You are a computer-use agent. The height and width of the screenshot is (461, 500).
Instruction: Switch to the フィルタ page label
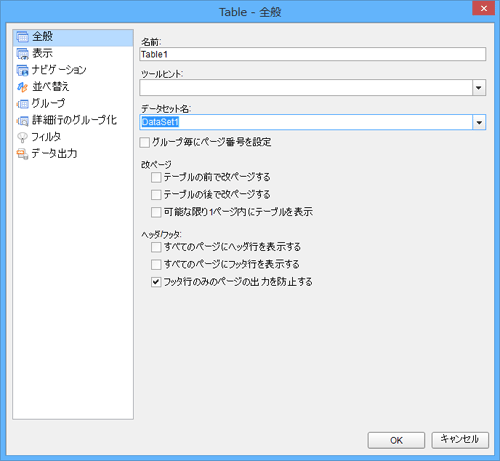pos(46,137)
